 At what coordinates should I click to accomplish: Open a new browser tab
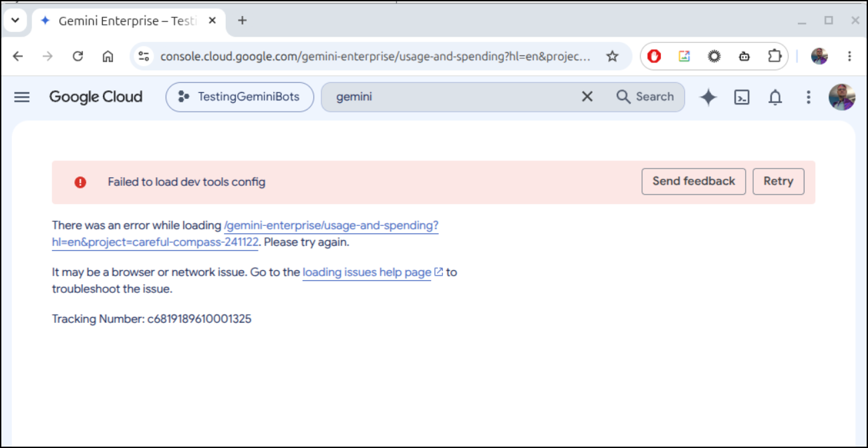click(x=242, y=21)
